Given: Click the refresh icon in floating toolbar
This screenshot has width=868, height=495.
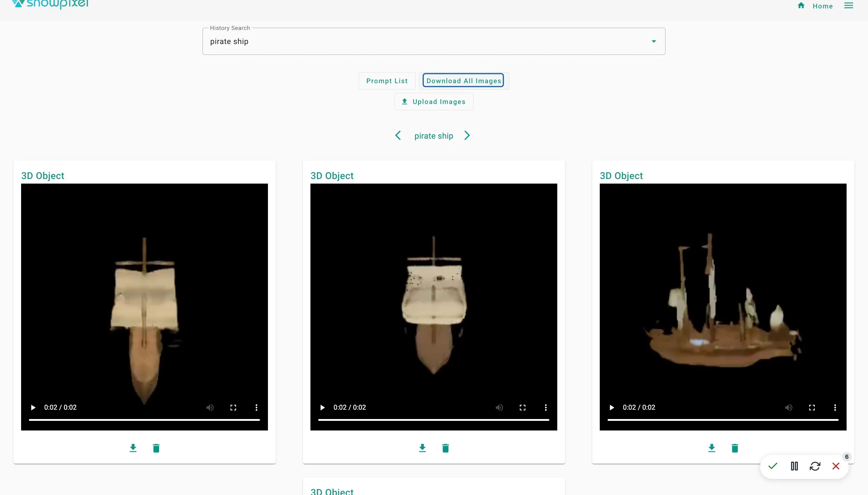Looking at the screenshot, I should 815,466.
